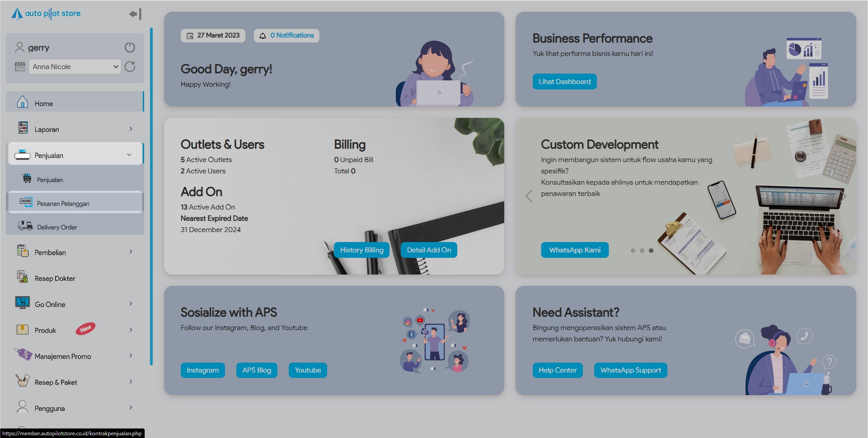
Task: Click the History Billing button
Action: [x=361, y=250]
